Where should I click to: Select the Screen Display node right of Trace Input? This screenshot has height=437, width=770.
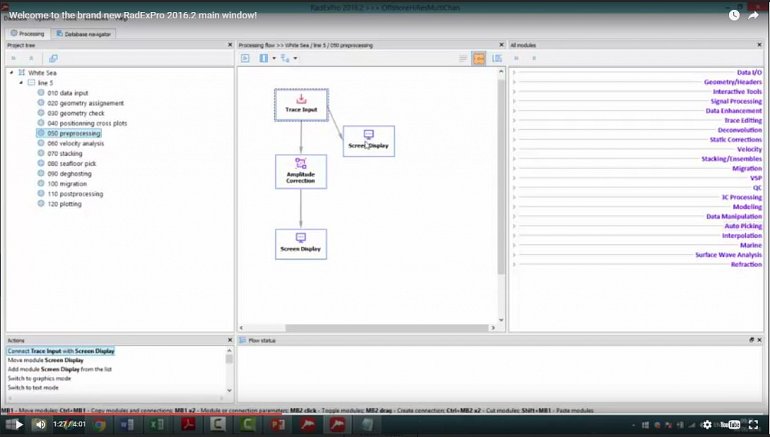(369, 141)
